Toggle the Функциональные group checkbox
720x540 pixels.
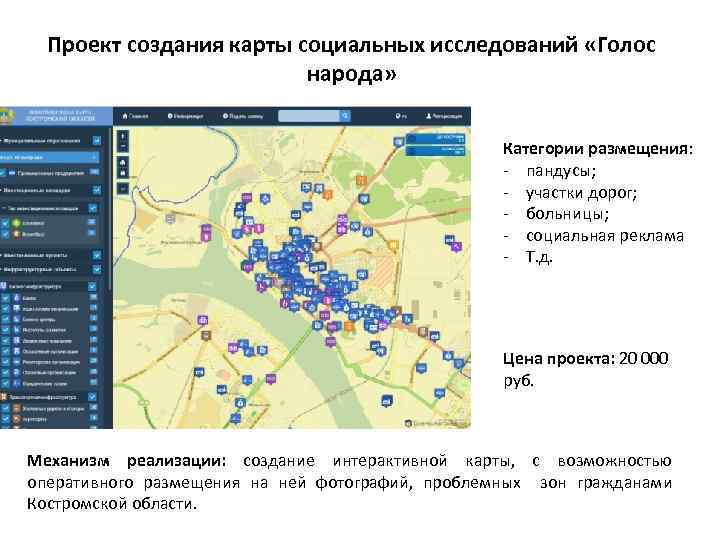(x=96, y=141)
